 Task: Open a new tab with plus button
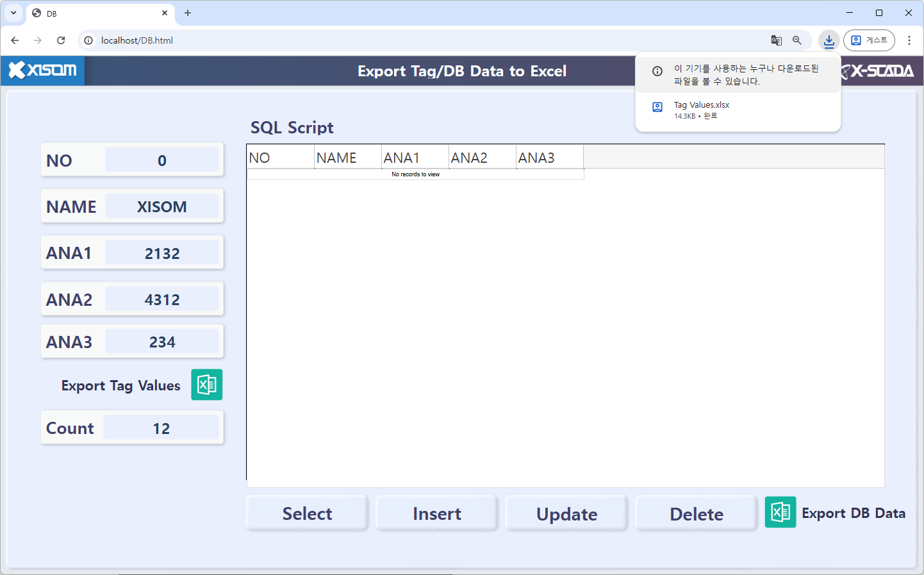[188, 13]
